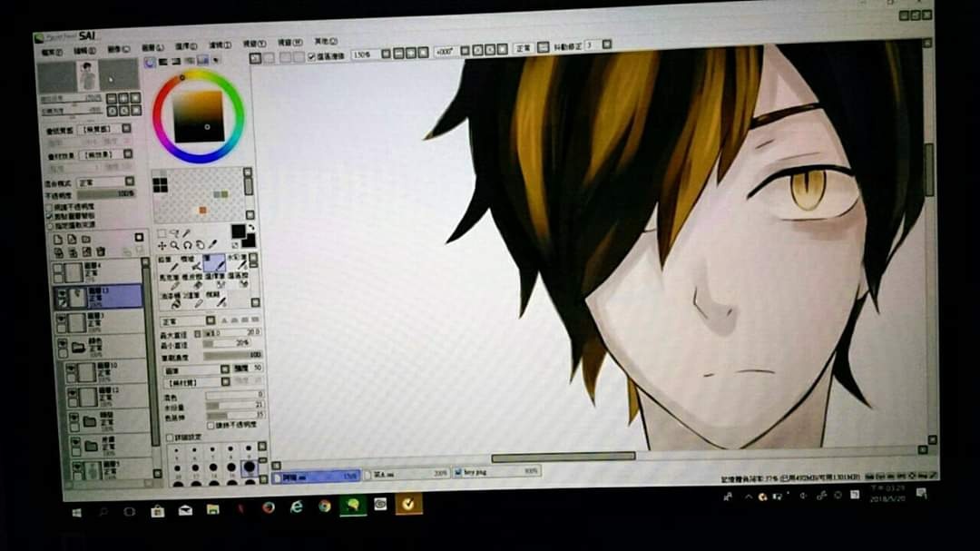Viewport: 980px width, 551px height.
Task: Create a new layer folder
Action: pyautogui.click(x=86, y=240)
